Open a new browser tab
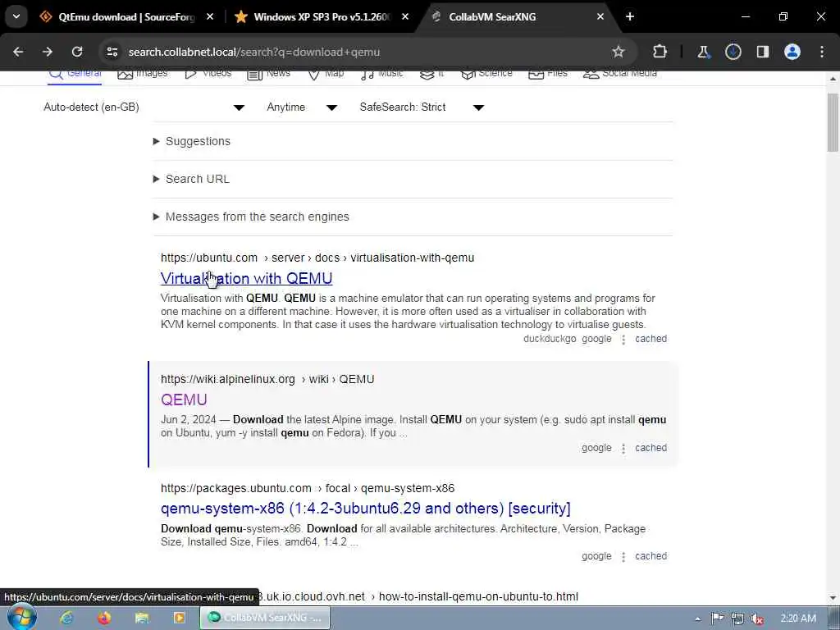The image size is (840, 630). click(630, 16)
